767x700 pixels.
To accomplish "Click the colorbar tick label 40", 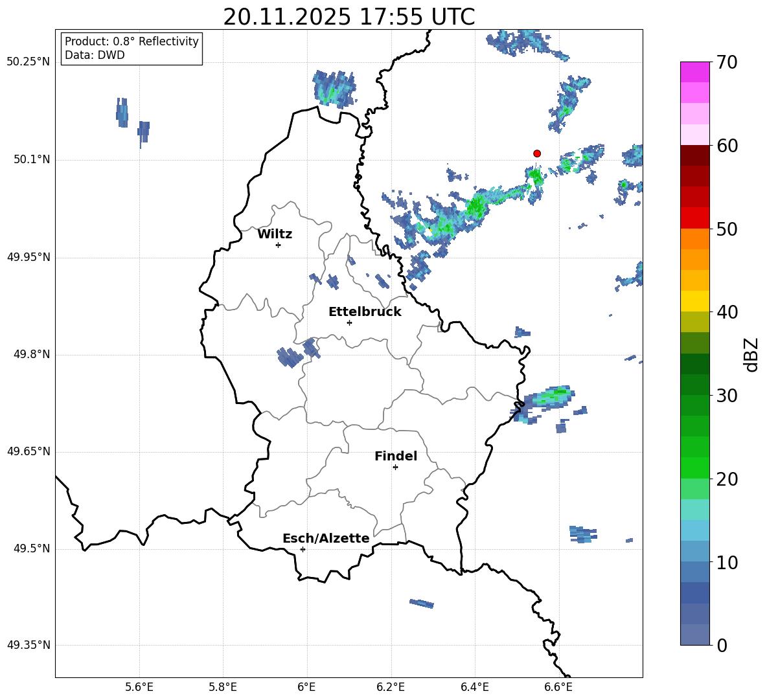I will [x=727, y=312].
